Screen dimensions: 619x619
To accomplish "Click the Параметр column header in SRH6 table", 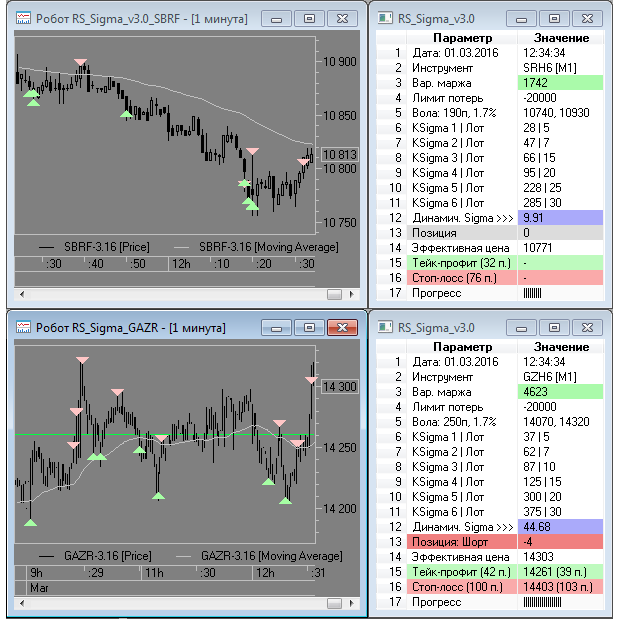I will [454, 38].
